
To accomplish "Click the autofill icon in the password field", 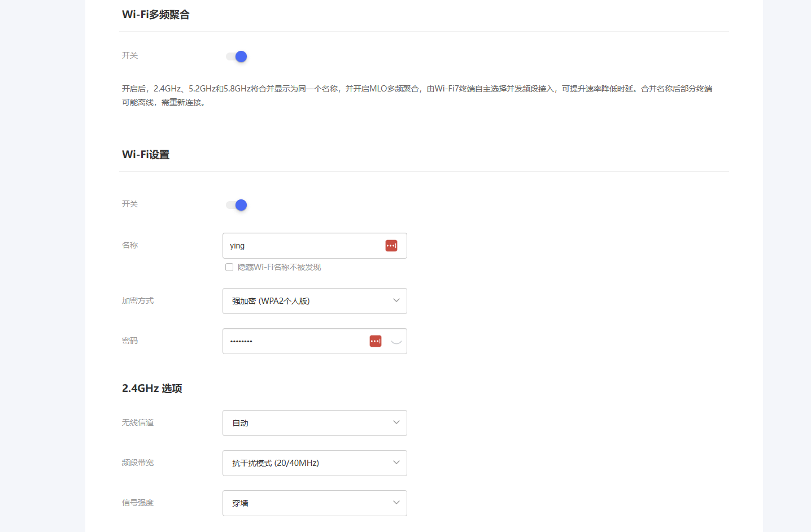I will 375,341.
